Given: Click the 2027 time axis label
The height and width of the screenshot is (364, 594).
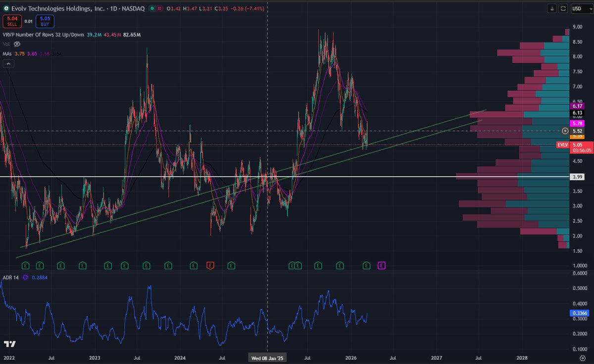Looking at the screenshot, I should pyautogui.click(x=437, y=357).
